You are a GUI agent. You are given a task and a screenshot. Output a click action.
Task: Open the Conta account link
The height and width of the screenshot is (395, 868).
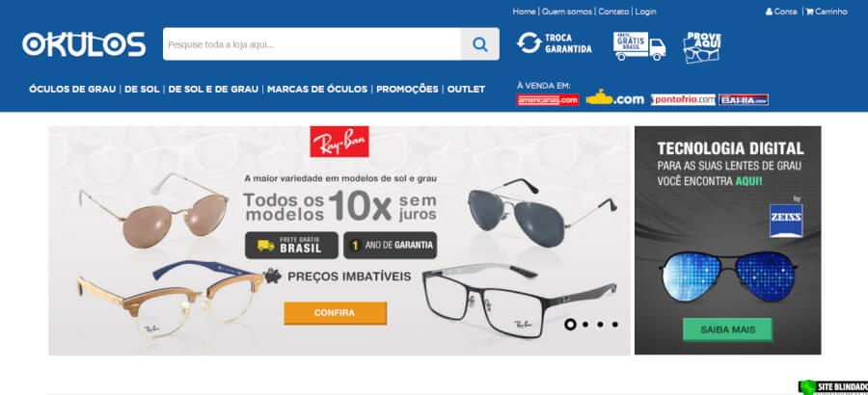click(781, 11)
